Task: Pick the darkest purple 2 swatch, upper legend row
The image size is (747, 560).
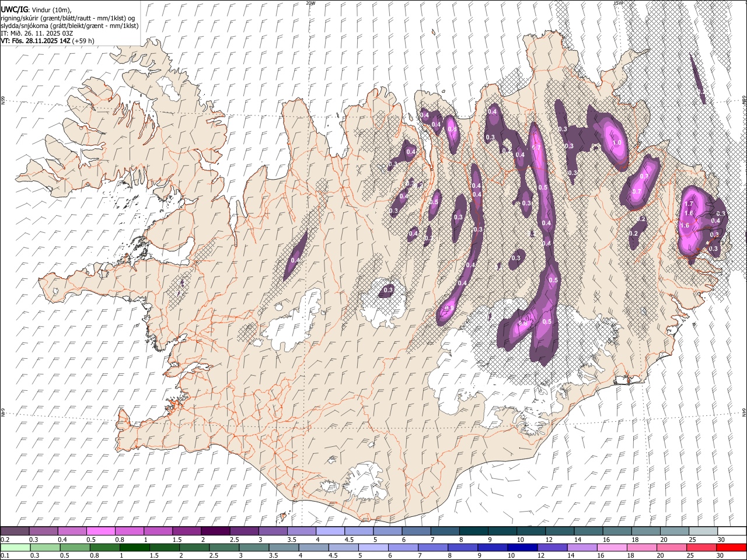Action: tap(215, 531)
